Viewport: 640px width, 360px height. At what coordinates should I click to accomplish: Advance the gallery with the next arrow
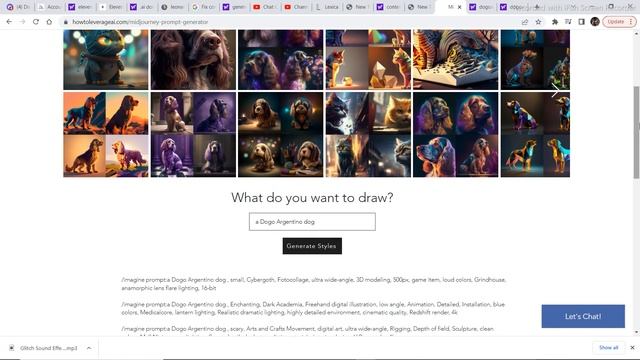(555, 91)
